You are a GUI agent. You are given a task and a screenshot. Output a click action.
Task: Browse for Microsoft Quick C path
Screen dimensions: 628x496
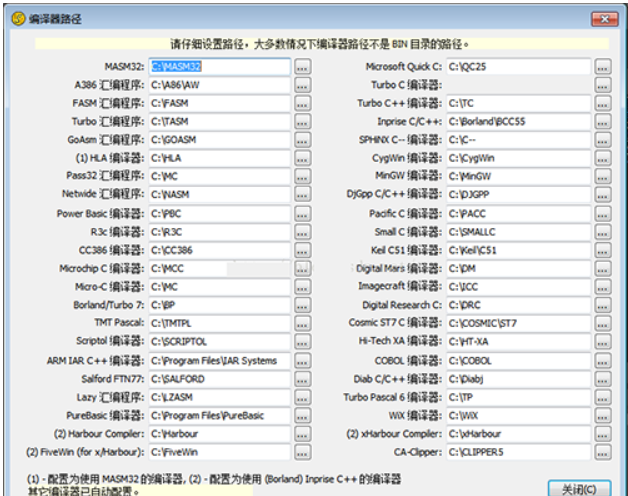coord(603,67)
